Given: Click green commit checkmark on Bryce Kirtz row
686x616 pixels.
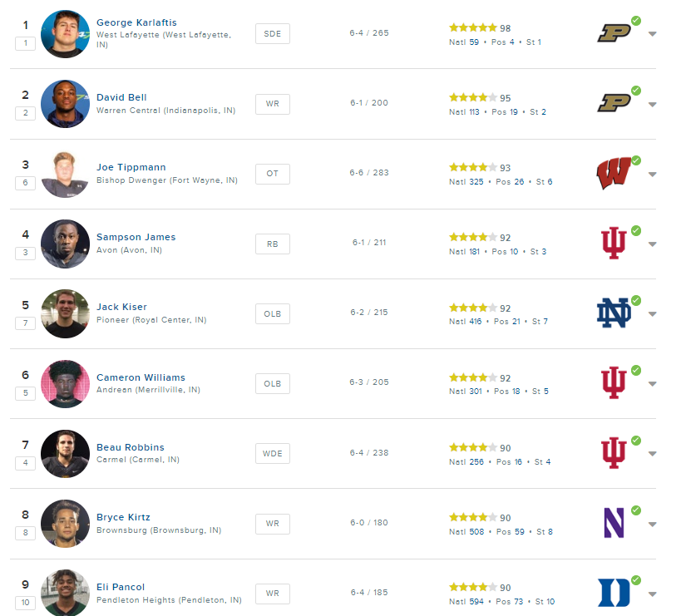Looking at the screenshot, I should click(x=636, y=510).
